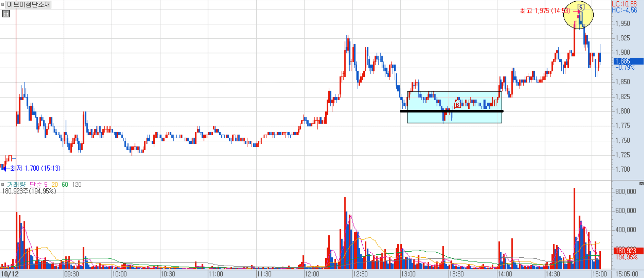Click the 1,850 price axis label
Viewport: 644px width, 278px height.
point(623,82)
